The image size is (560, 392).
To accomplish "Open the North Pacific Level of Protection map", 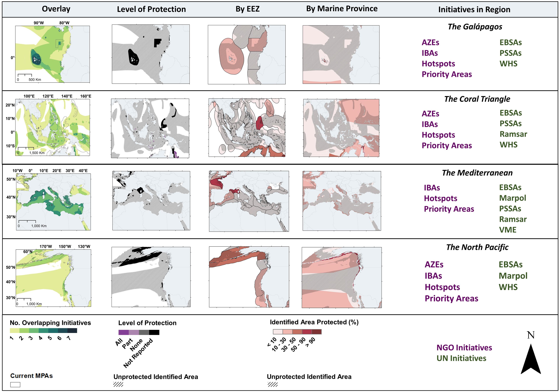I will pos(151,277).
